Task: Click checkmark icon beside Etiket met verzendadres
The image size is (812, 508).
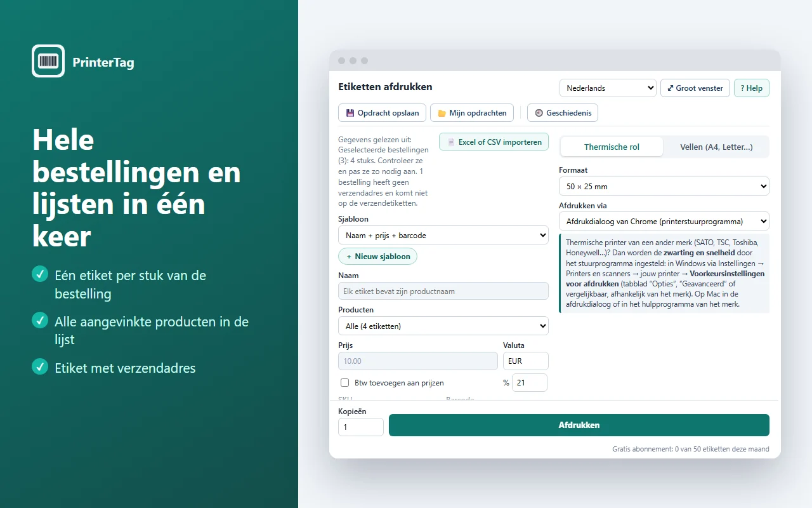Action: pyautogui.click(x=40, y=367)
